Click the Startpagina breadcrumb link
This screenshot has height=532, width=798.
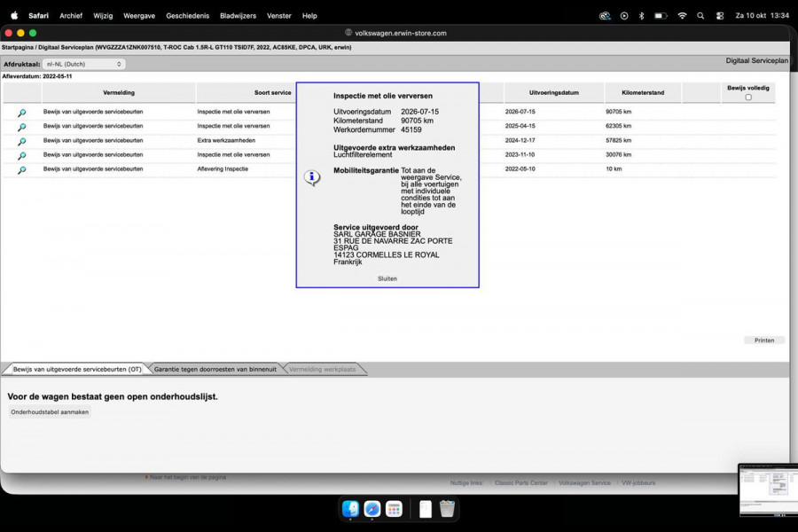coord(18,47)
